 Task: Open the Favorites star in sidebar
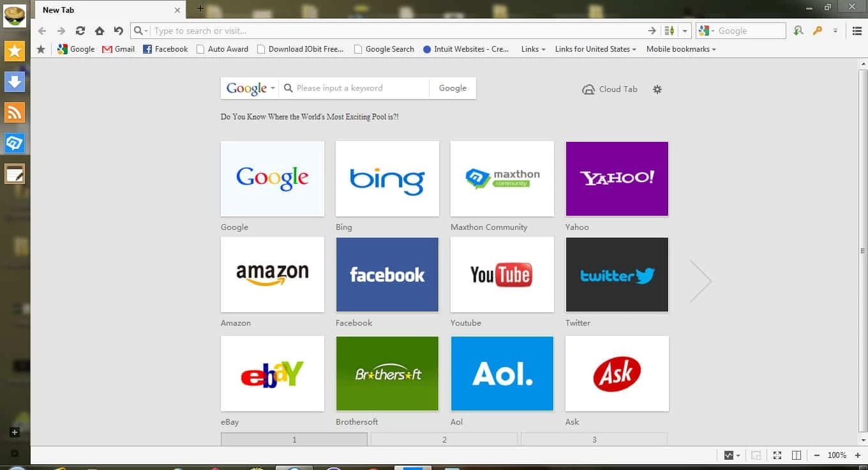tap(14, 51)
